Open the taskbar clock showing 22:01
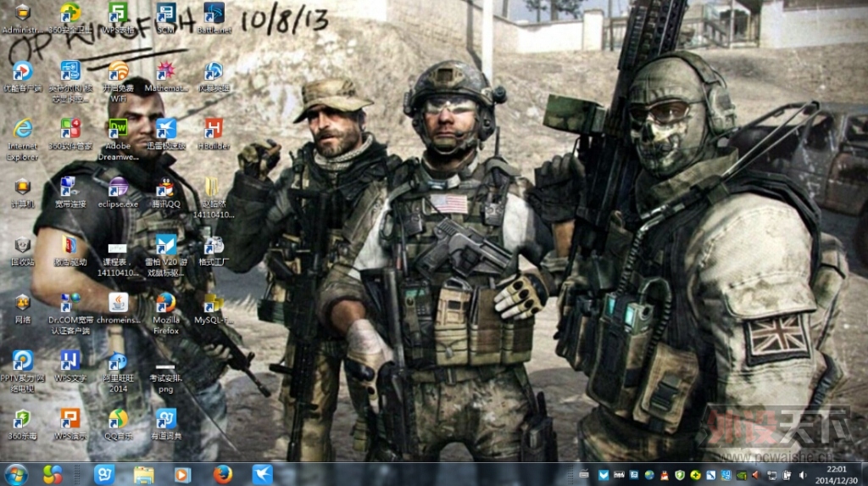 (837, 475)
